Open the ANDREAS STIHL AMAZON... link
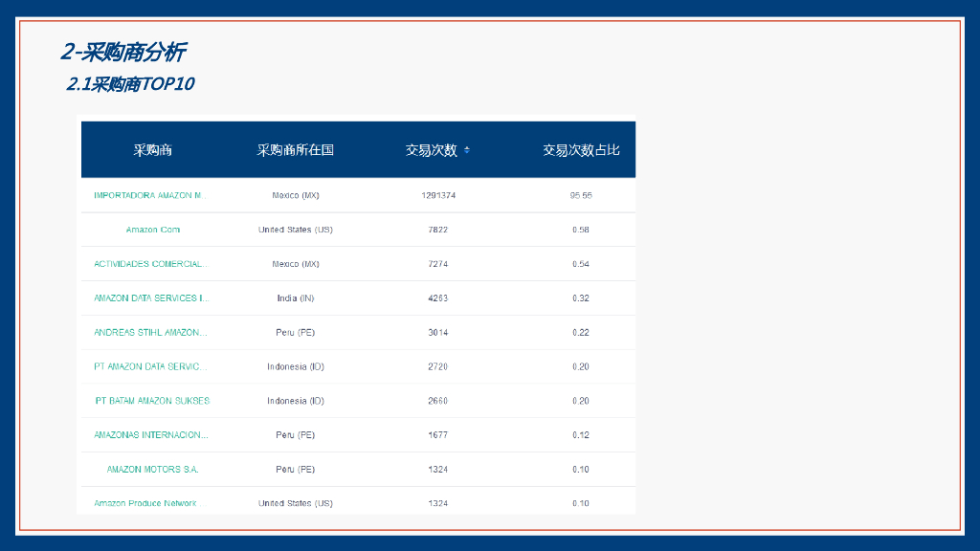 [x=150, y=332]
